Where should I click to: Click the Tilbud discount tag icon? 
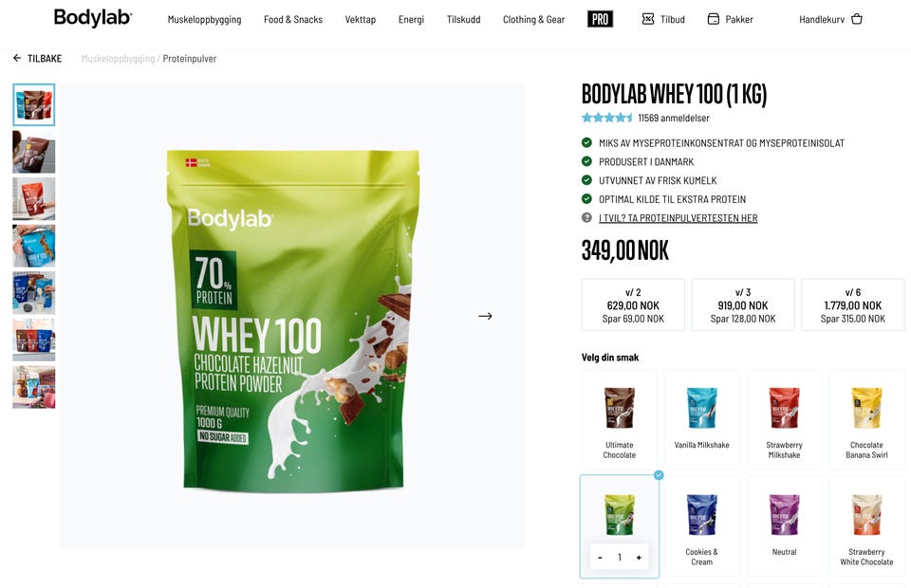coord(648,19)
